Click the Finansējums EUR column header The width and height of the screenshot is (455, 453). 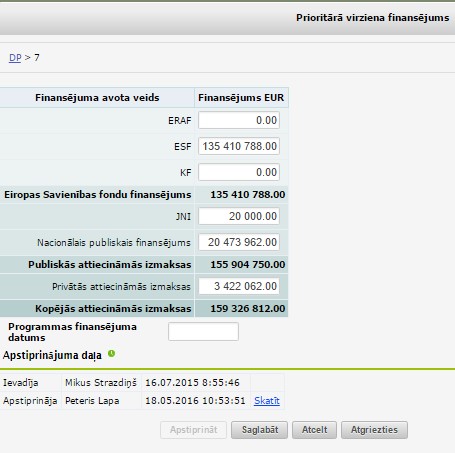[241, 98]
